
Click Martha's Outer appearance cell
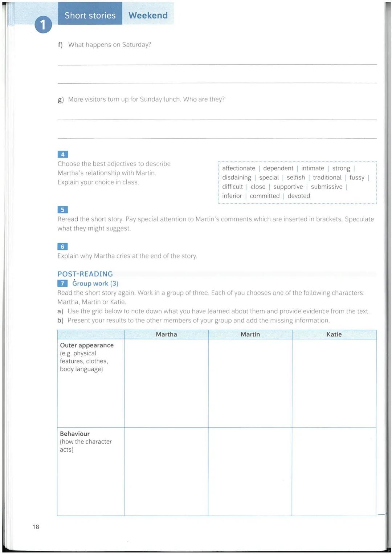(166, 383)
